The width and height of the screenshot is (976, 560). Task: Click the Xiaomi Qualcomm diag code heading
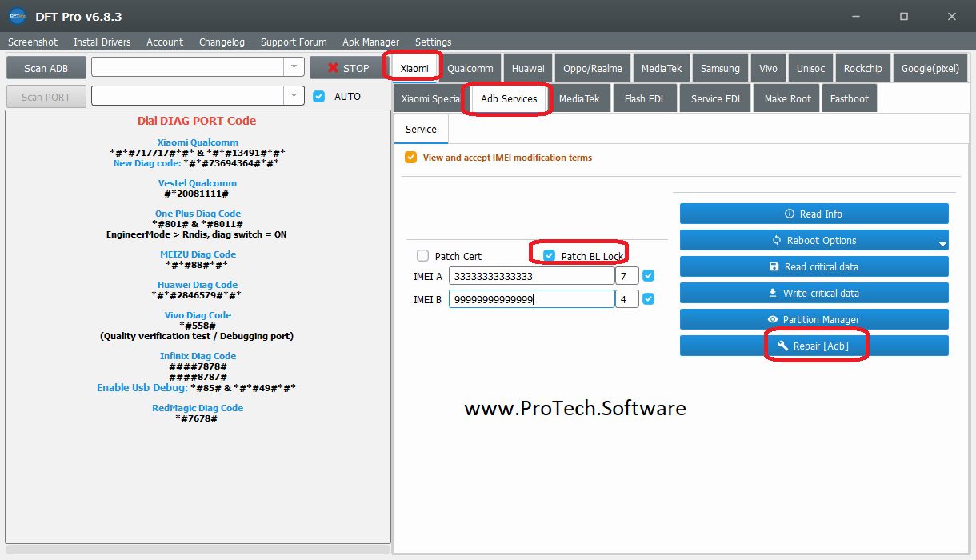(x=198, y=142)
